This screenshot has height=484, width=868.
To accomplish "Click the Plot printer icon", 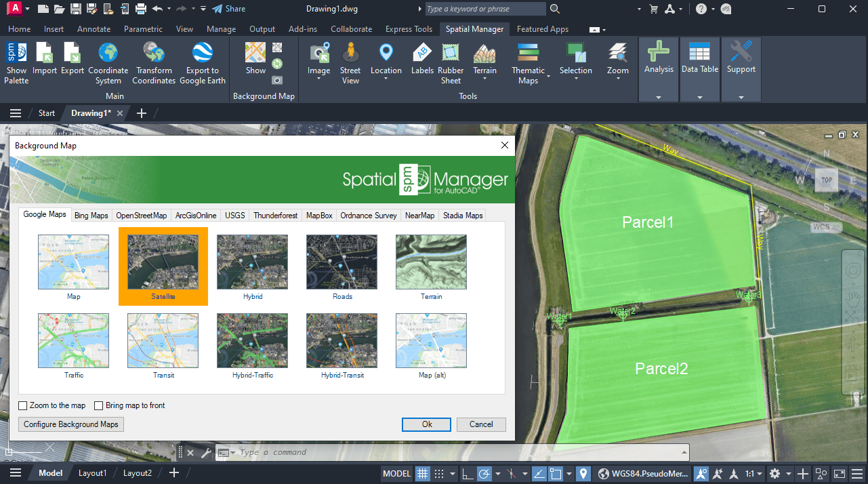I will tap(141, 9).
